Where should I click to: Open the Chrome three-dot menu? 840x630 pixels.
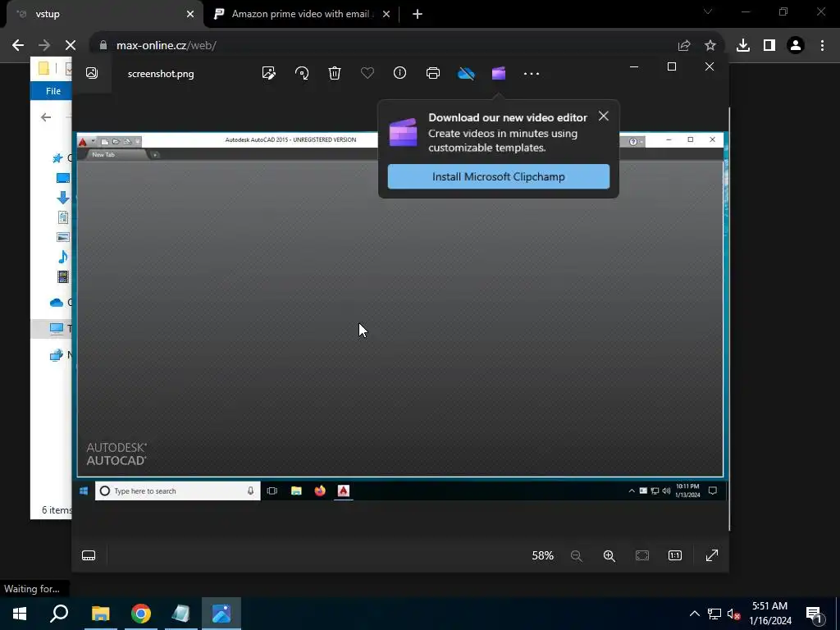click(x=822, y=46)
